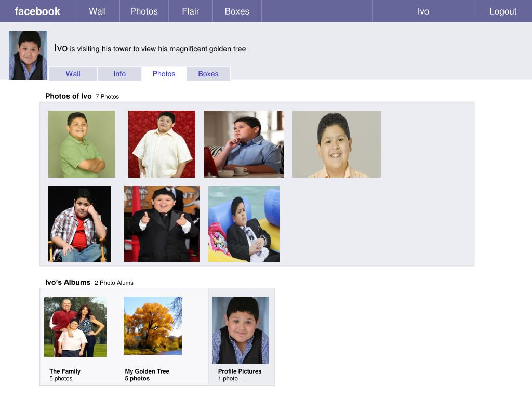Viewport: 532px width, 399px height.
Task: Switch to the Wall profile tab
Action: point(73,74)
